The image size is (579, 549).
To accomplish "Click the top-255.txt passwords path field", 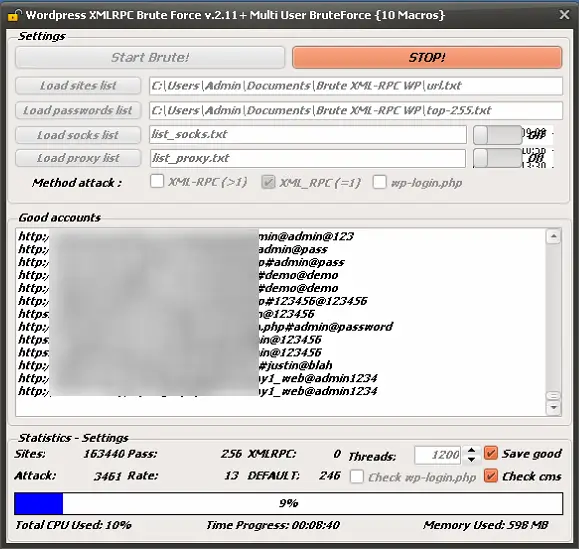I will click(x=356, y=110).
